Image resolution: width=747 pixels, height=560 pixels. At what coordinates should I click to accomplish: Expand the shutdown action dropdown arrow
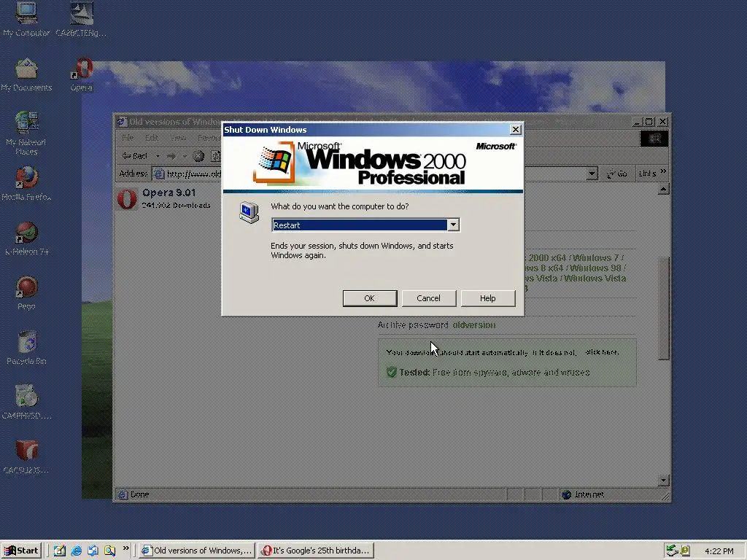(453, 225)
